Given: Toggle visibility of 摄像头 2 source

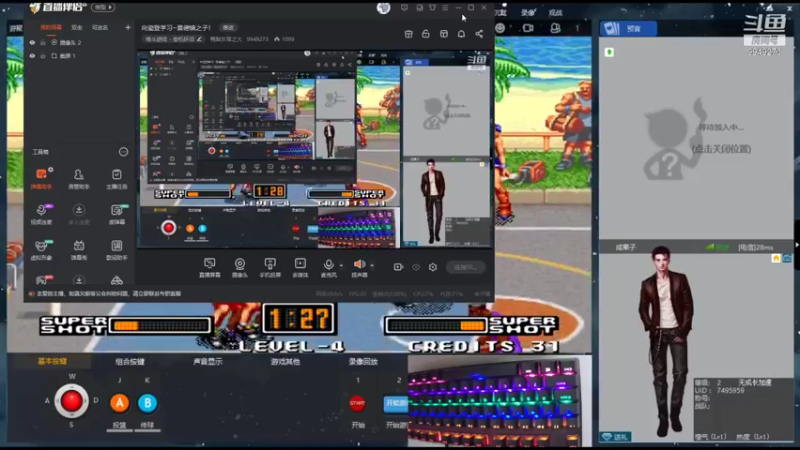Looking at the screenshot, I should 32,42.
